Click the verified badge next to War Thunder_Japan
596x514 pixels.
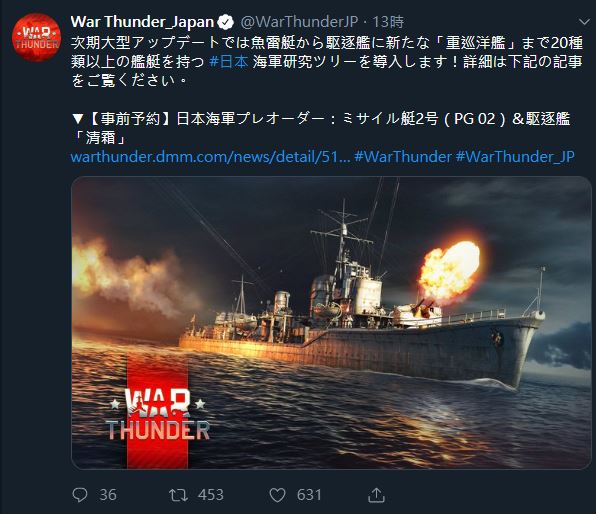pyautogui.click(x=225, y=22)
